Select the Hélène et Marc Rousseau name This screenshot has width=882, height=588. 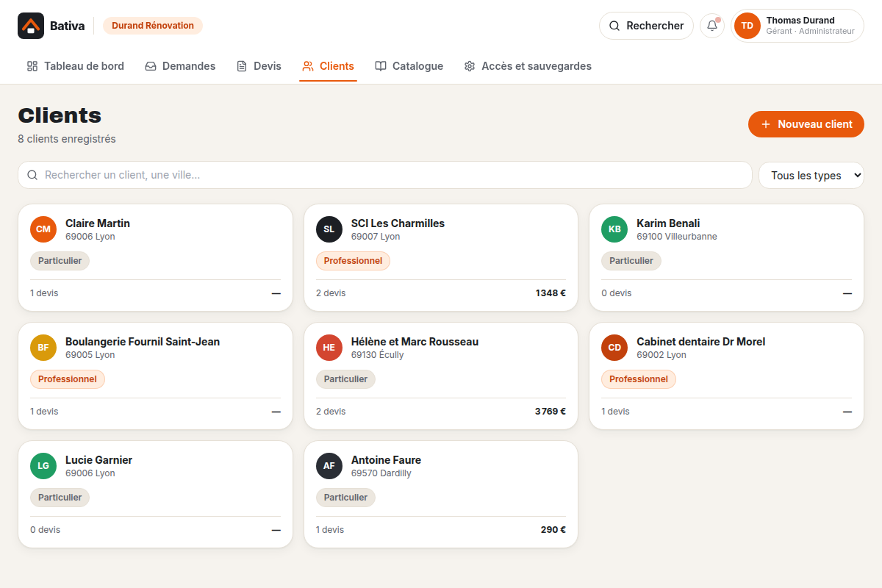(x=415, y=342)
